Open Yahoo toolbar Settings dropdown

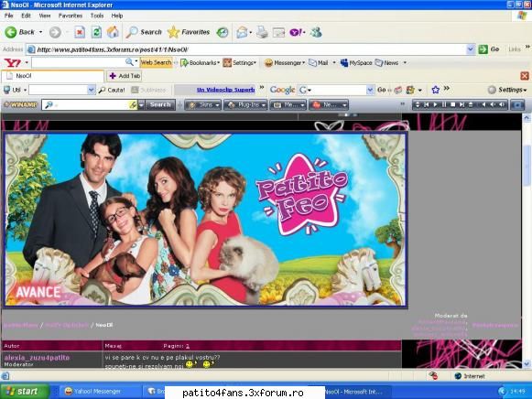(x=240, y=63)
